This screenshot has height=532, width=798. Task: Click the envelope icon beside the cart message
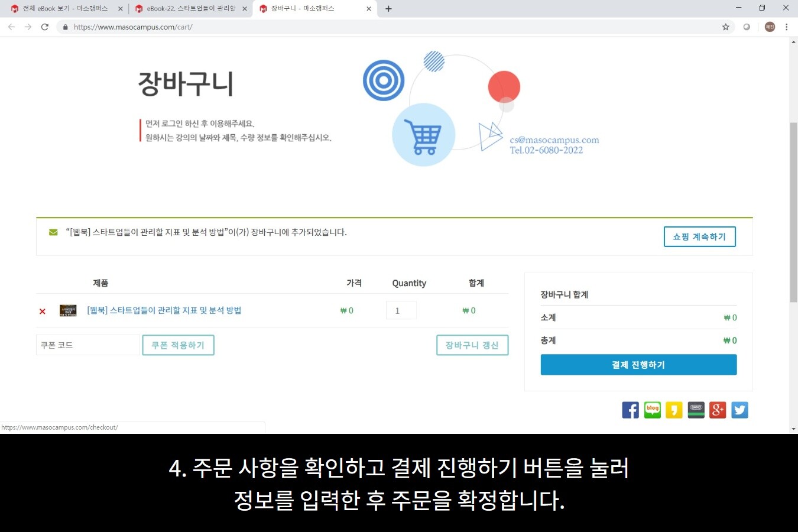(x=53, y=232)
